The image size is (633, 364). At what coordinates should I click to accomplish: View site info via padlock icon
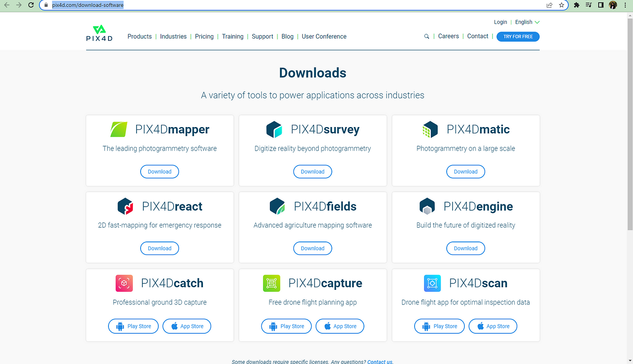point(46,5)
